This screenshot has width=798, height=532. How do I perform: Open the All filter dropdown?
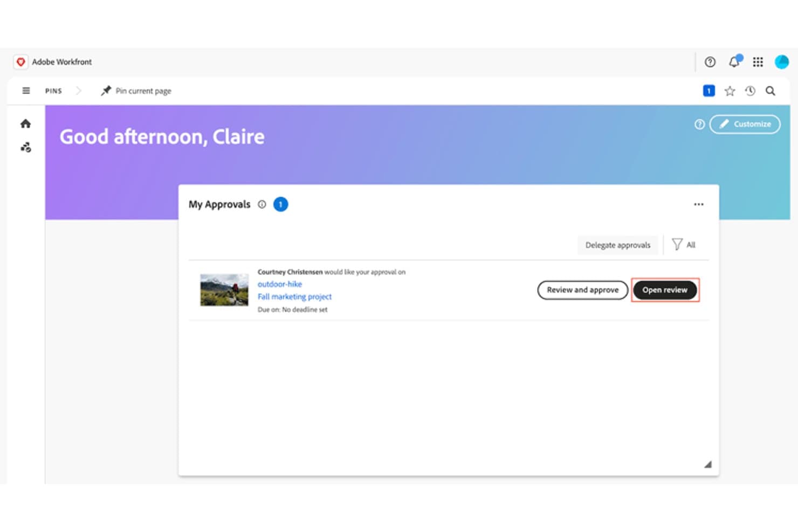[x=684, y=245]
